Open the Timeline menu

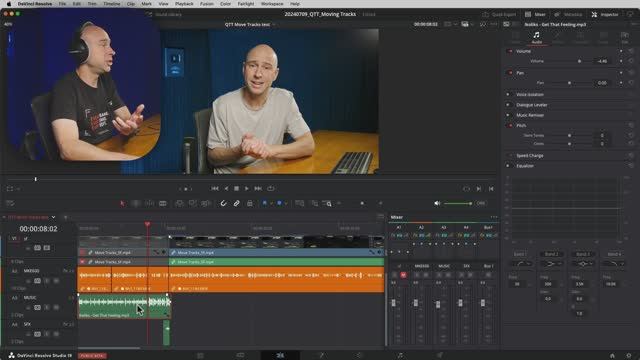click(x=111, y=4)
